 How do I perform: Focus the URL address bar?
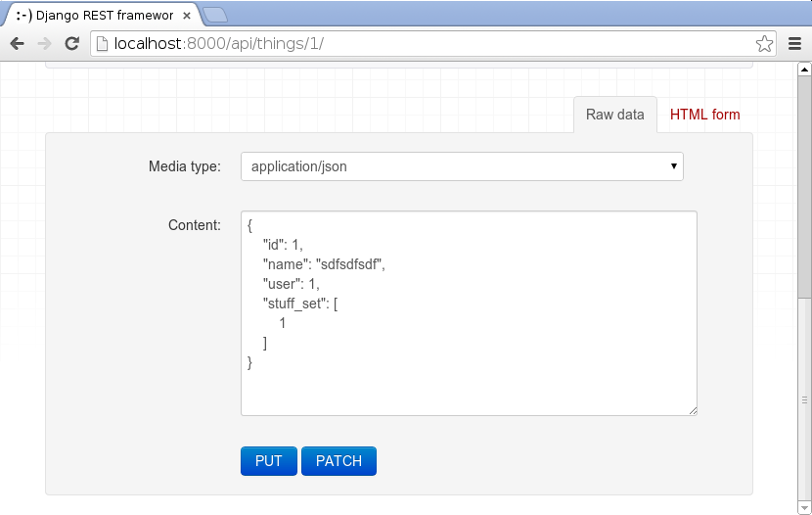click(430, 43)
